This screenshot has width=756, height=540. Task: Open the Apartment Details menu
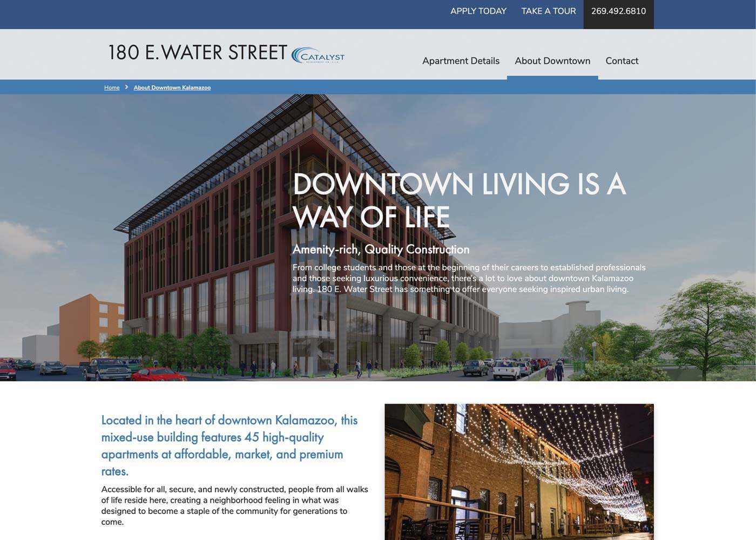pyautogui.click(x=461, y=61)
